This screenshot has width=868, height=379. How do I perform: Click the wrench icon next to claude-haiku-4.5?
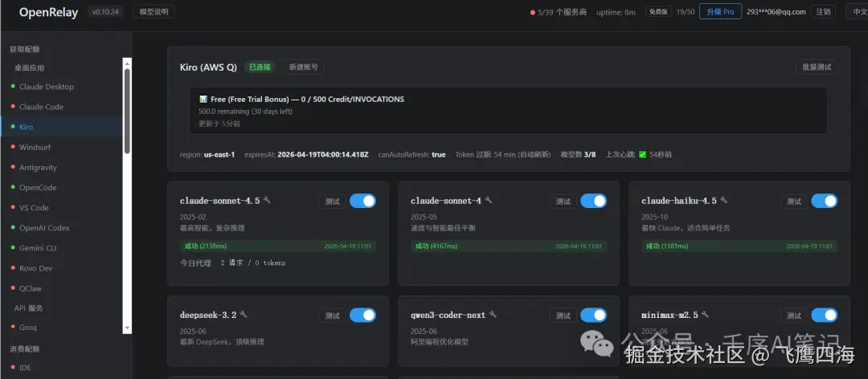[x=723, y=200]
